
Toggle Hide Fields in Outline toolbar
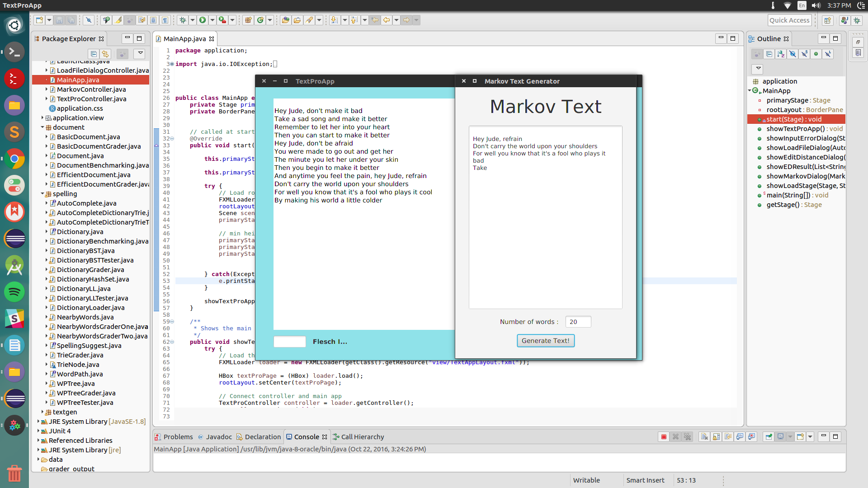coord(793,54)
